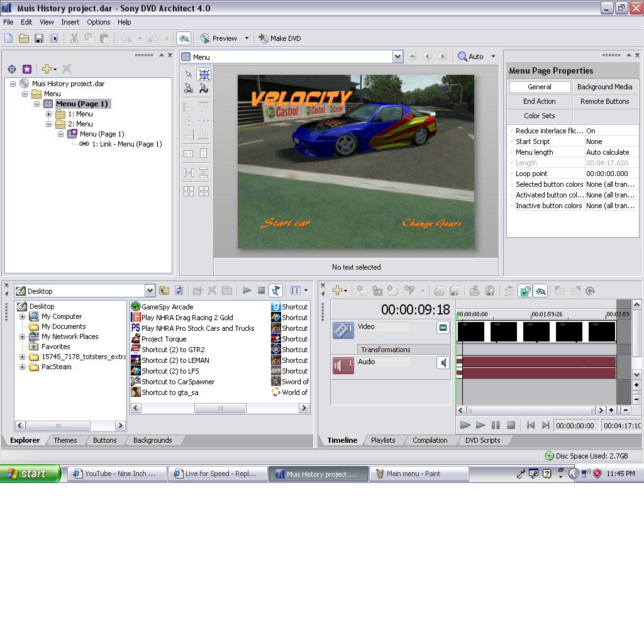Image resolution: width=644 pixels, height=644 pixels.
Task: Select the selection arrow tool in editor
Action: point(189,74)
